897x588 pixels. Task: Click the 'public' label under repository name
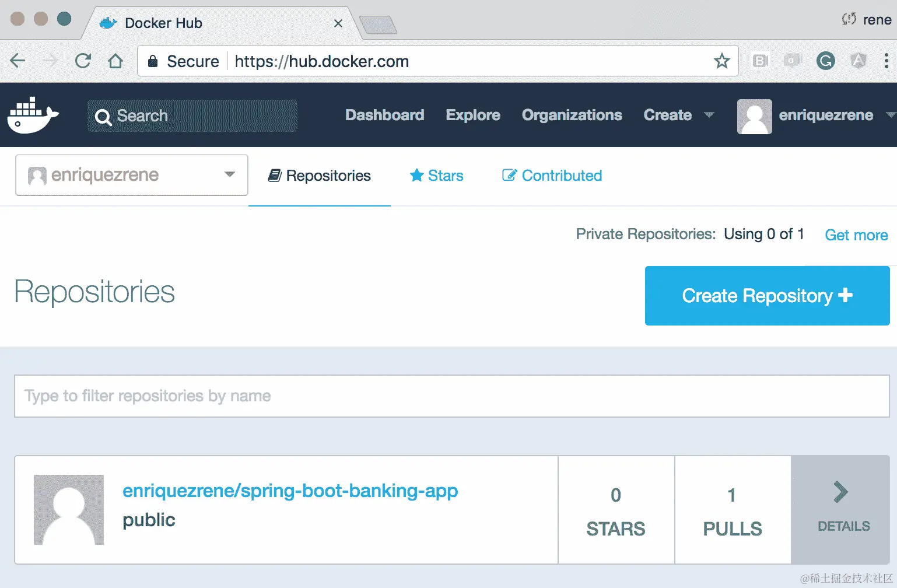[149, 520]
